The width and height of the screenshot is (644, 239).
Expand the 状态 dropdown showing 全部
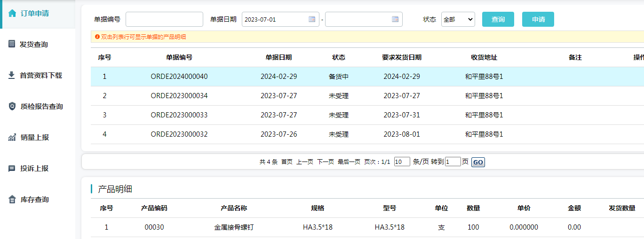click(x=458, y=19)
